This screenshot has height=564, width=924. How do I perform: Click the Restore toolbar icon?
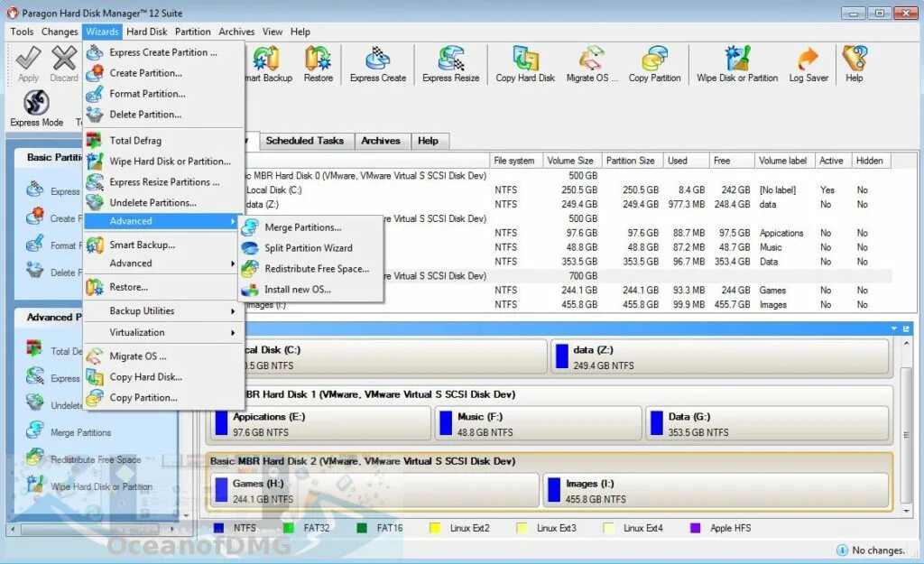[x=319, y=59]
